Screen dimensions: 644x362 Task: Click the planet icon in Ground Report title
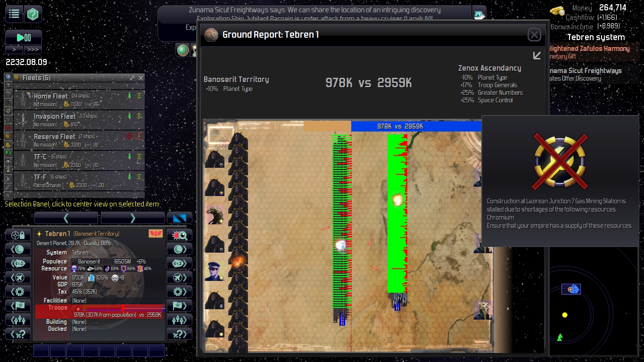pyautogui.click(x=211, y=34)
